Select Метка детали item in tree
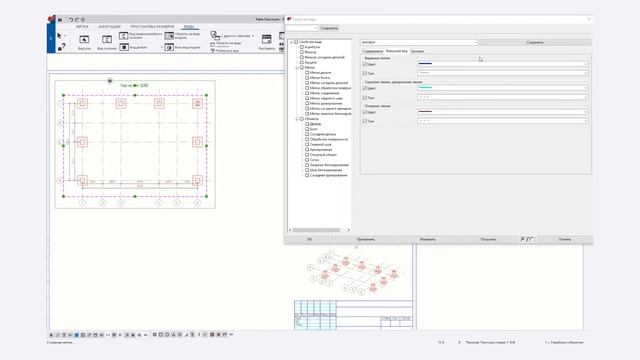 coord(320,73)
